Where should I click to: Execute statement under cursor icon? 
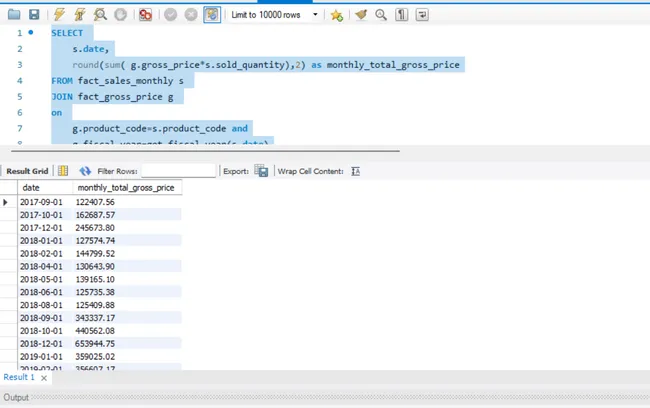[80, 15]
